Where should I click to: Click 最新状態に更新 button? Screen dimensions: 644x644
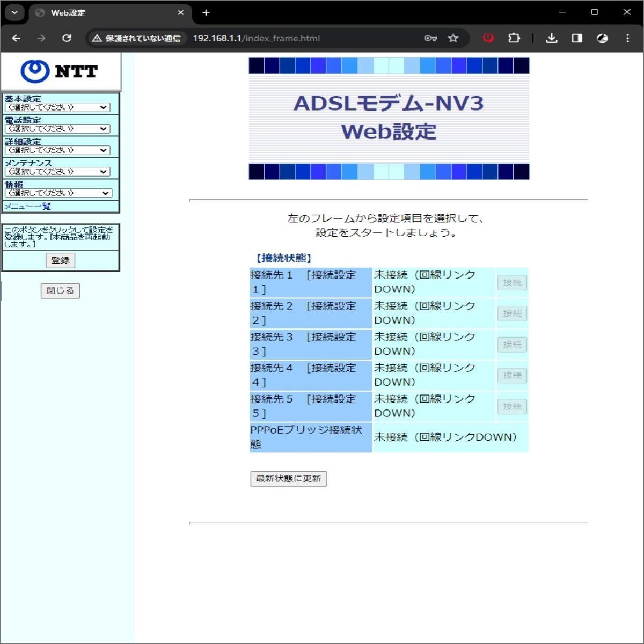(x=289, y=479)
